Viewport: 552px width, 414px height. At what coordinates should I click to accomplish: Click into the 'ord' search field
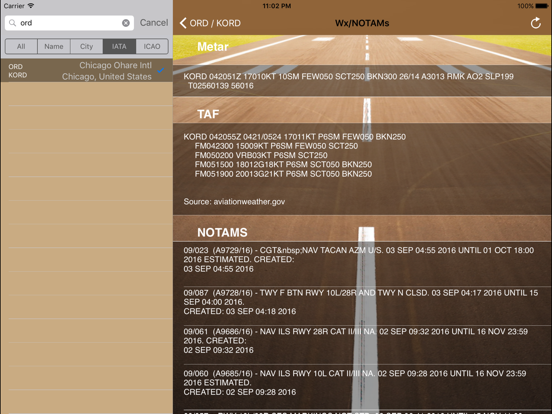tap(69, 23)
